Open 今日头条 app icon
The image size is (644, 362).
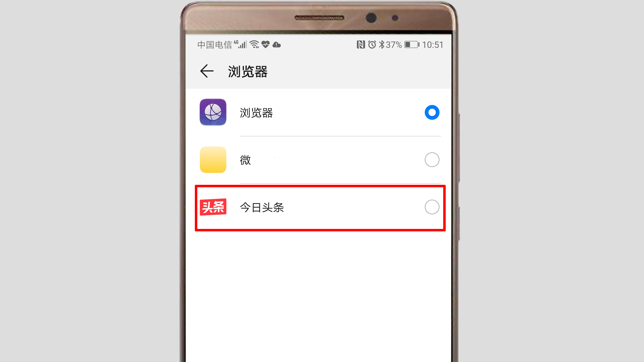tap(212, 207)
